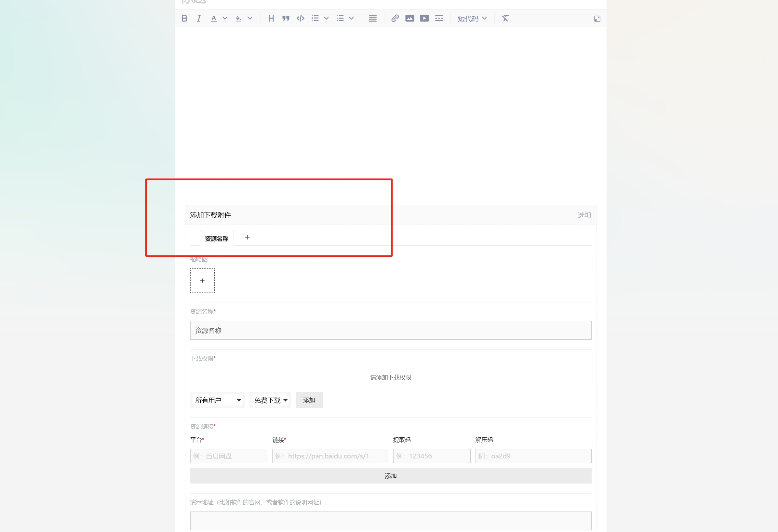Open the text color dropdown arrow
778x532 pixels.
coord(225,19)
